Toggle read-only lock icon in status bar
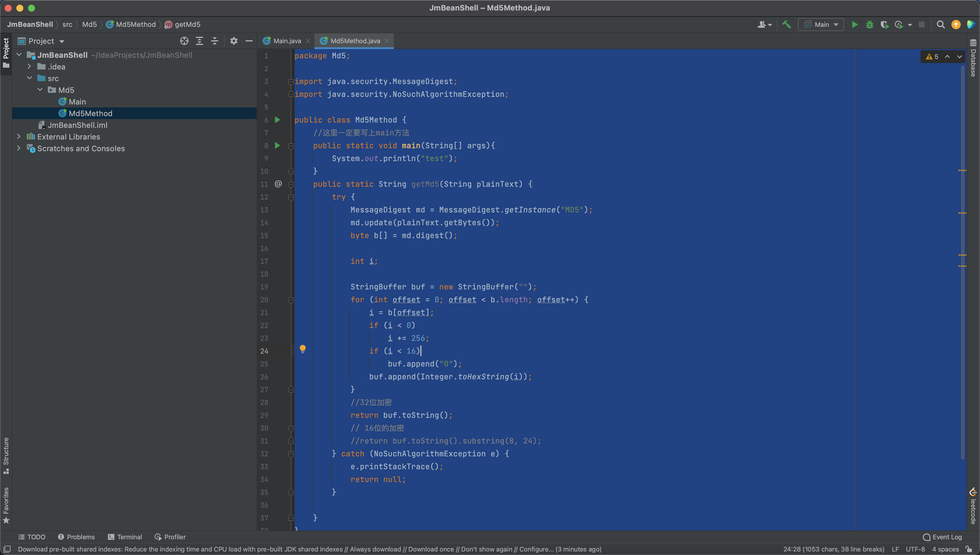 tap(969, 549)
